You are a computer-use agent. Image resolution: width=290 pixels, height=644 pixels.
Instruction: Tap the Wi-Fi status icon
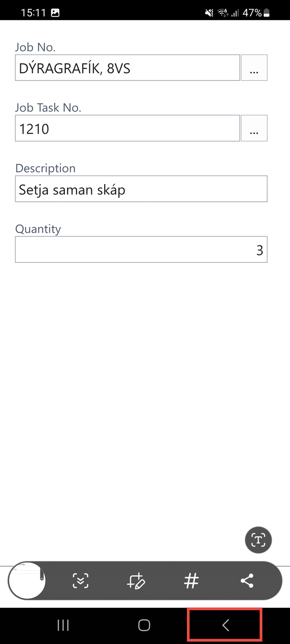pos(223,13)
